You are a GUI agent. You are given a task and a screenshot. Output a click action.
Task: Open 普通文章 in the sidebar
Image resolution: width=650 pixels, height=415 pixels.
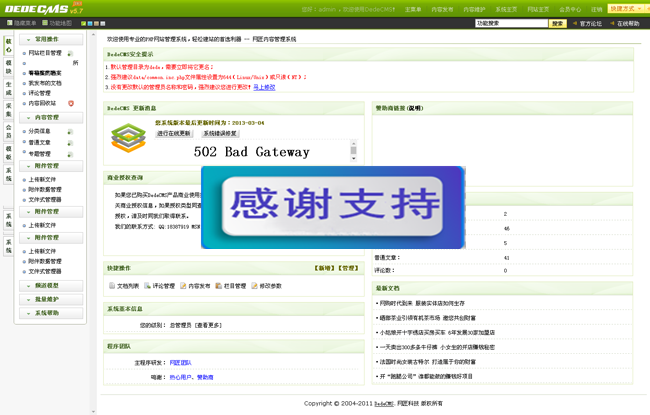coord(39,143)
